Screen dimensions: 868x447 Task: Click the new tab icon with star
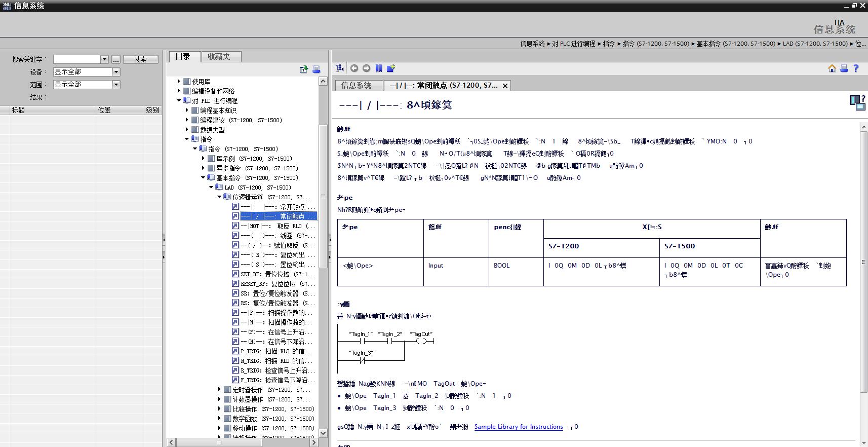click(x=391, y=68)
